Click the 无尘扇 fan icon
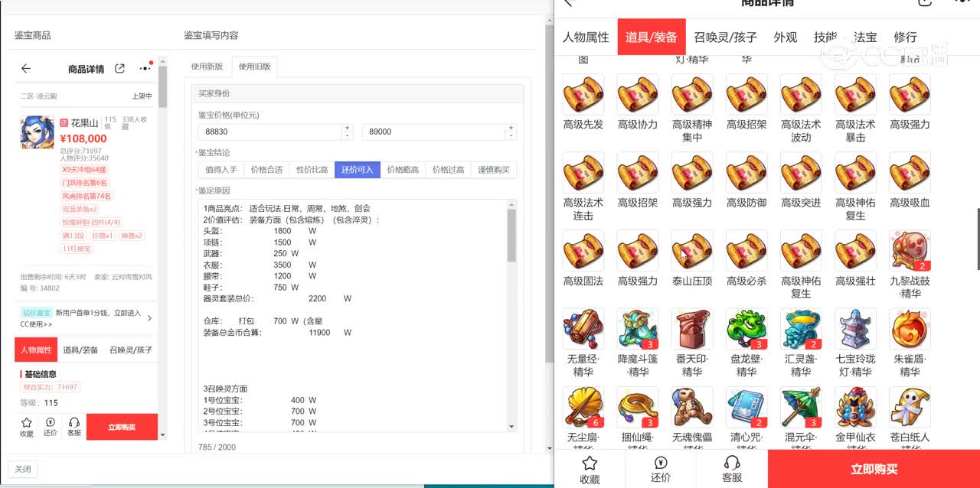Viewport: 980px width, 488px height. (583, 407)
